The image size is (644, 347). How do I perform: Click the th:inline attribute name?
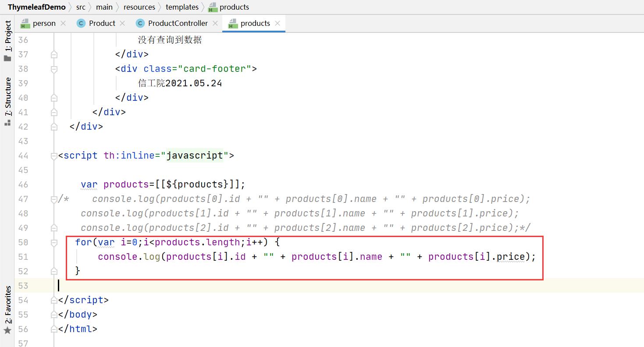coord(129,156)
